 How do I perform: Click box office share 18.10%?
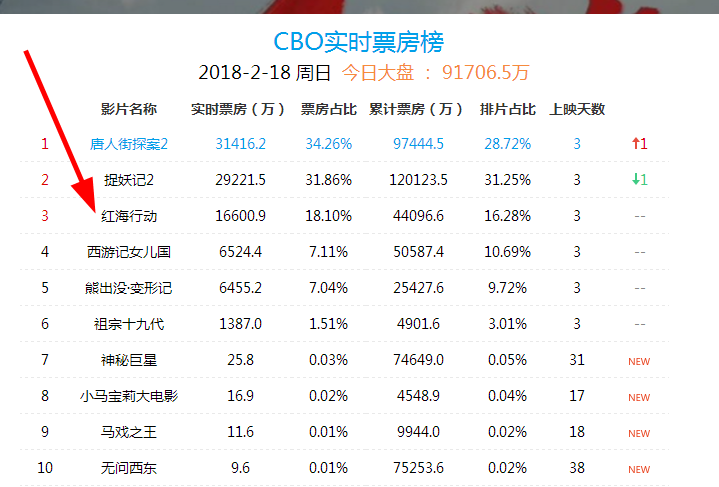pos(329,216)
